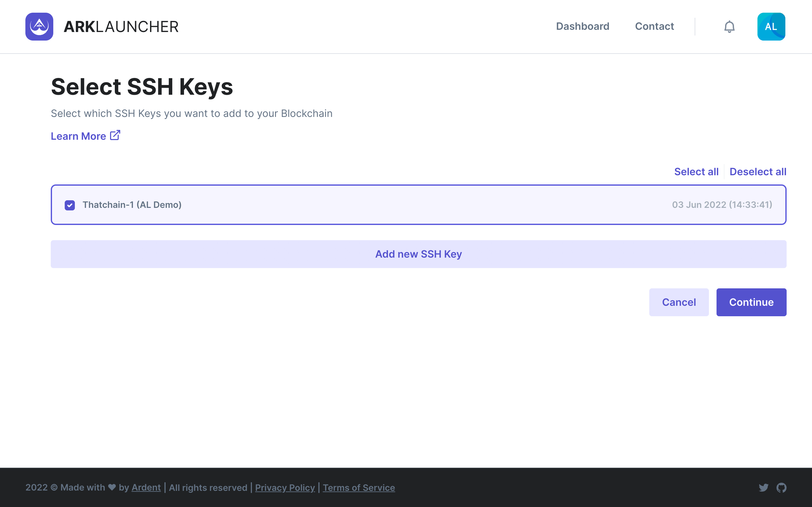Open the Twitter icon in footer
The image size is (812, 507).
763,487
